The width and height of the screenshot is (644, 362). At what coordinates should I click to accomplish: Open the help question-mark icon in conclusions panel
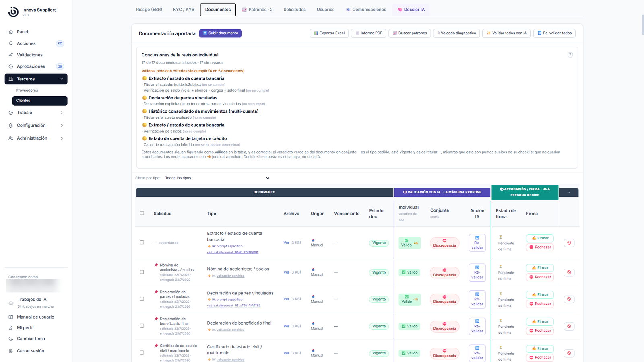[x=570, y=55]
